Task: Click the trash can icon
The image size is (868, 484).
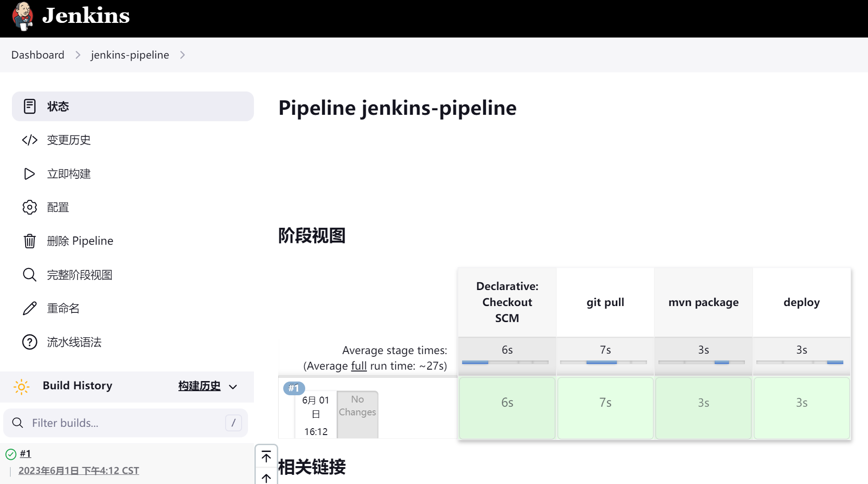Action: 30,241
